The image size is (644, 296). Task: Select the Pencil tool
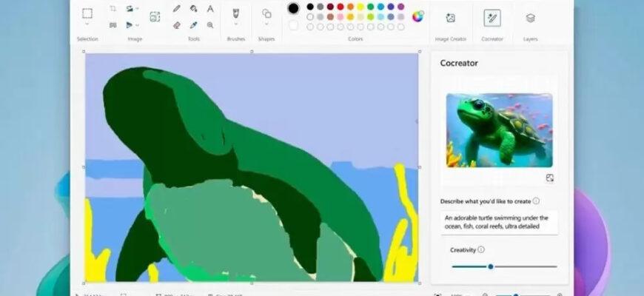click(x=177, y=9)
